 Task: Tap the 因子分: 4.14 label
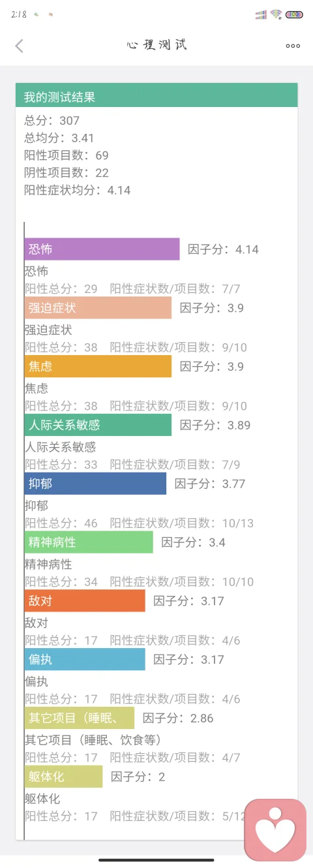pos(223,249)
